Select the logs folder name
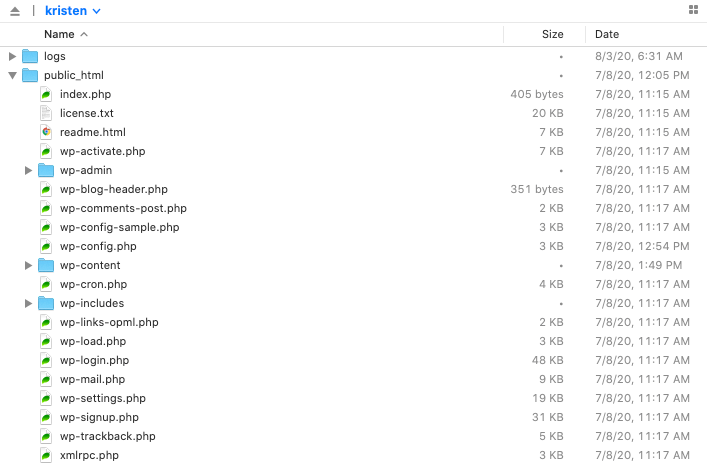 55,56
